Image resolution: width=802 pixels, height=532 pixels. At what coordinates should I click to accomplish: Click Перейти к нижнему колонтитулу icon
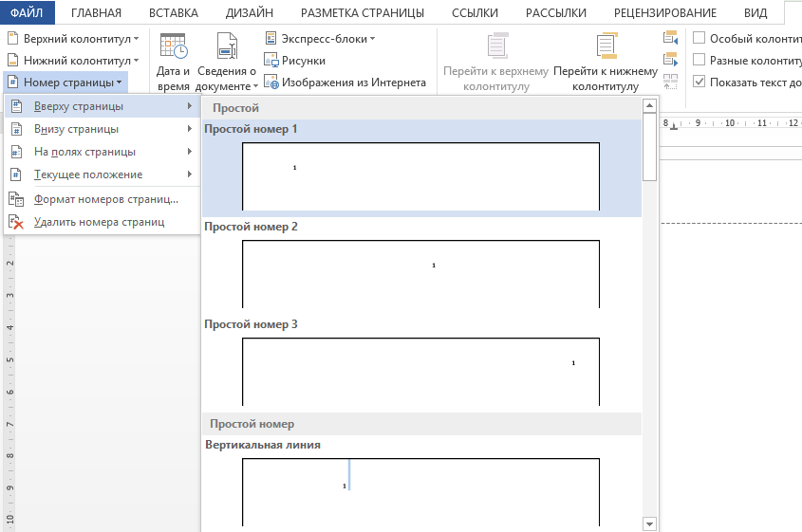605,47
